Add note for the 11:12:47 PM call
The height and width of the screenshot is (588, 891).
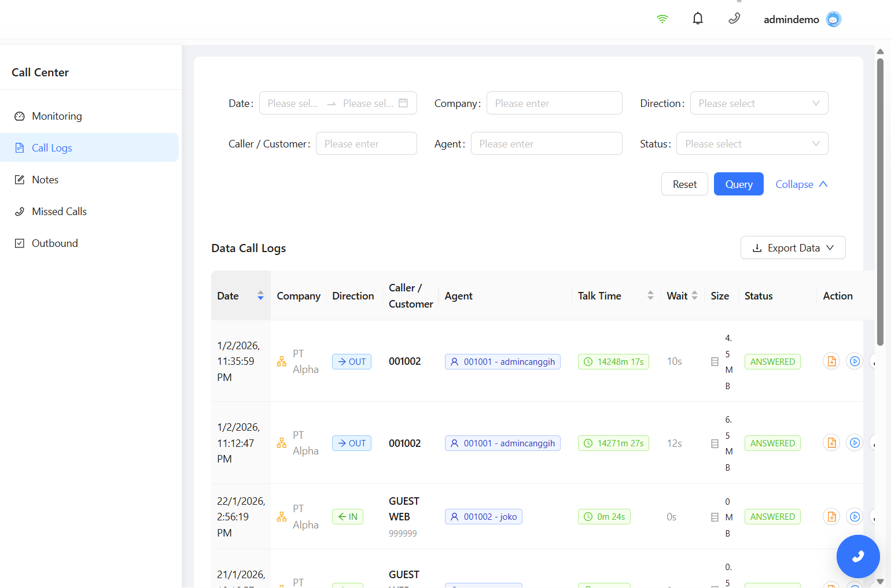pyautogui.click(x=831, y=443)
